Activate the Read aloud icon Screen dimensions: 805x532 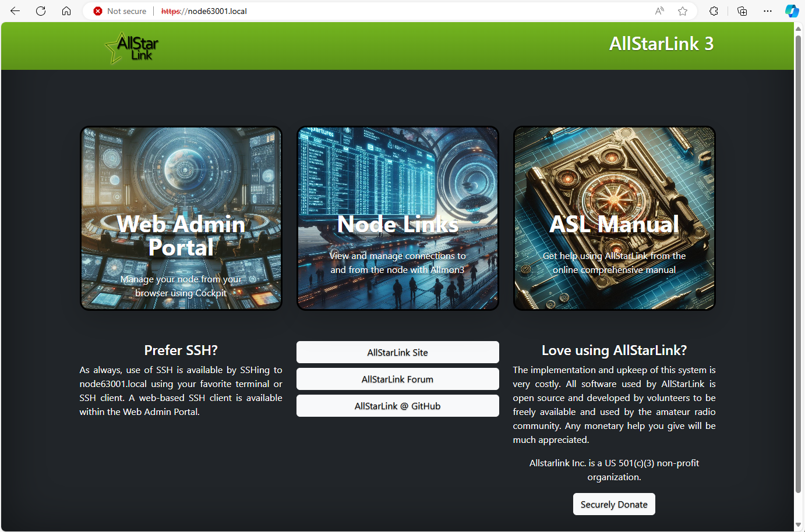(x=659, y=11)
